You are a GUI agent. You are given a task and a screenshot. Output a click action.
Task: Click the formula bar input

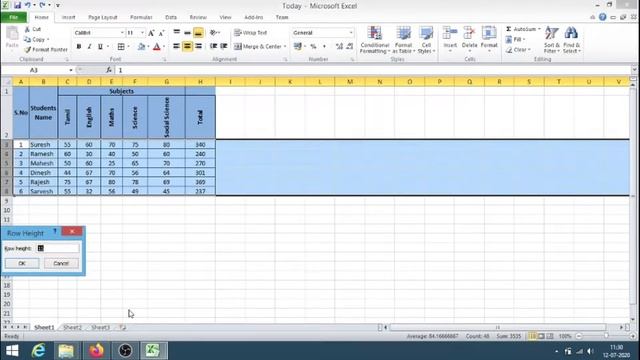point(373,70)
